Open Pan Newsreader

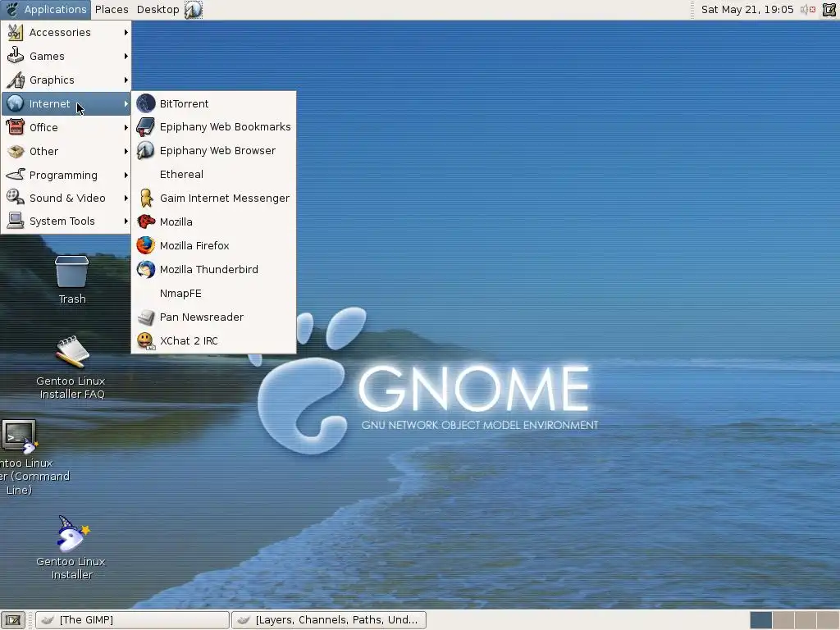pyautogui.click(x=214, y=317)
